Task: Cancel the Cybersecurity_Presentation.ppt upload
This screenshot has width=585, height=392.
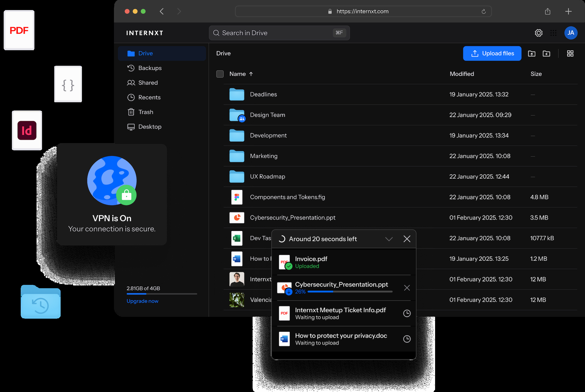Action: pyautogui.click(x=407, y=288)
